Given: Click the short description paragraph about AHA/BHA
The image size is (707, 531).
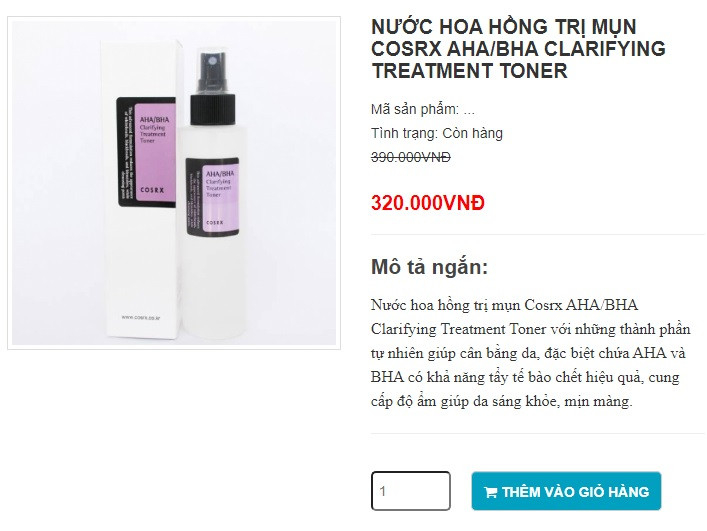Looking at the screenshot, I should point(531,353).
